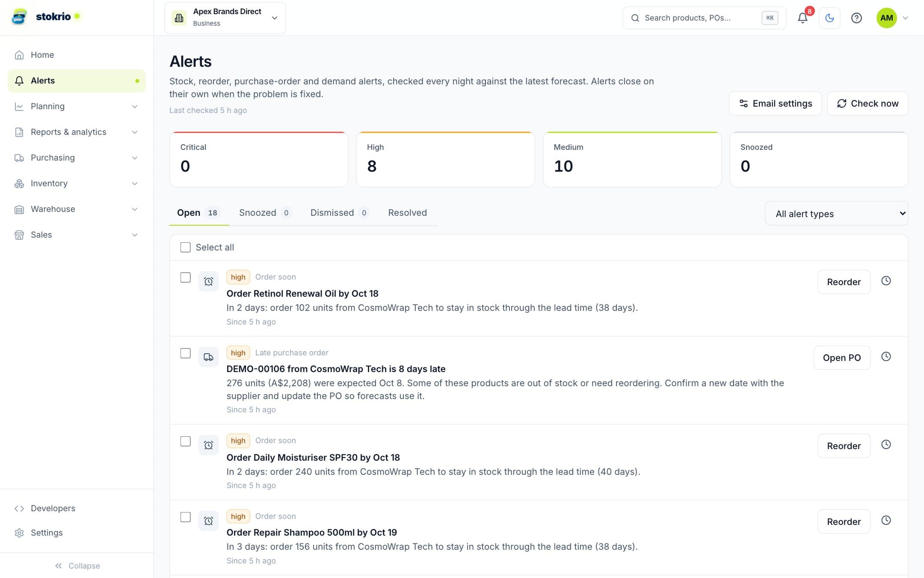Select the High alerts summary card
924x578 pixels.
coord(445,159)
